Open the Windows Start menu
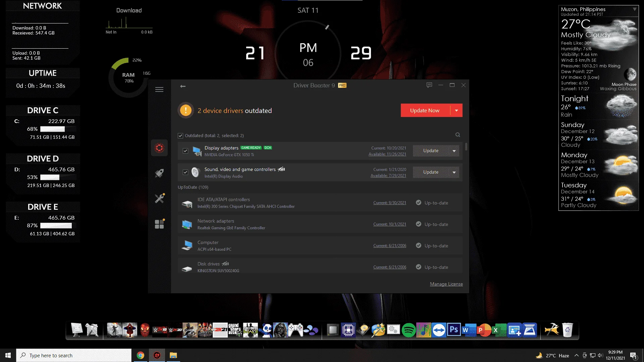Image resolution: width=644 pixels, height=362 pixels. click(8, 355)
